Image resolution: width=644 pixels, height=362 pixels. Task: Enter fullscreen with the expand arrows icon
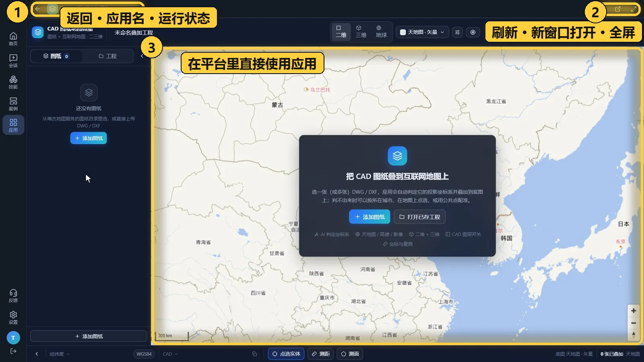click(633, 9)
